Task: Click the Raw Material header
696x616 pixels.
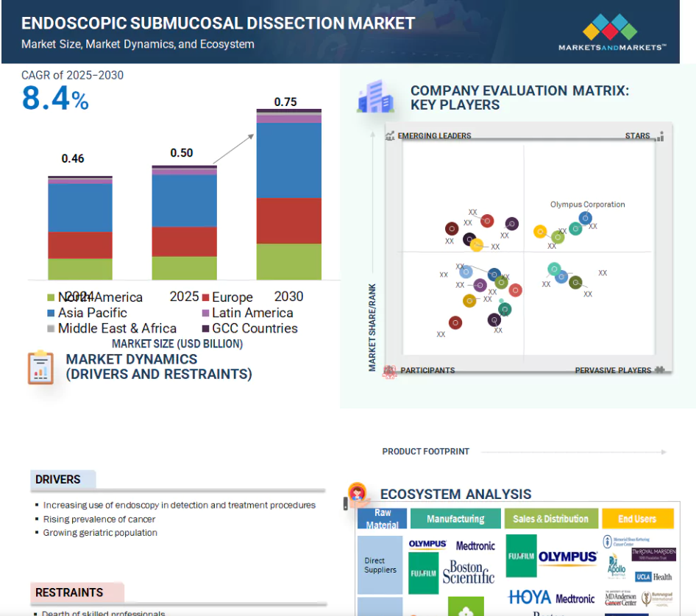Action: click(383, 519)
